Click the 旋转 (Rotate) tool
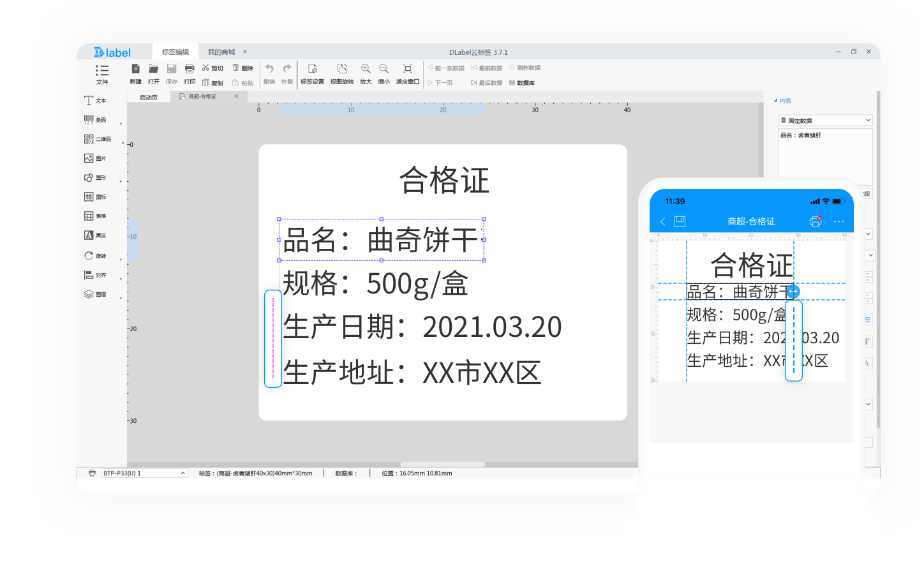The image size is (924, 564). point(95,256)
